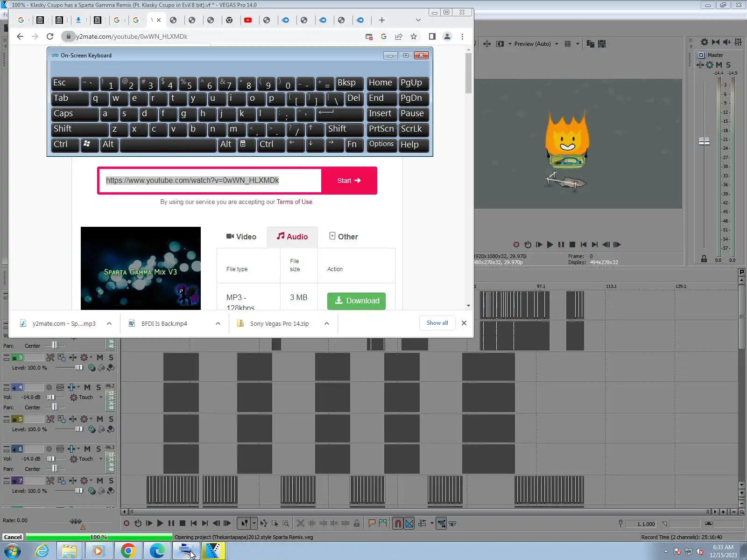Toggle Loop Playback in timeline transport
The height and width of the screenshot is (560, 747).
[138, 523]
